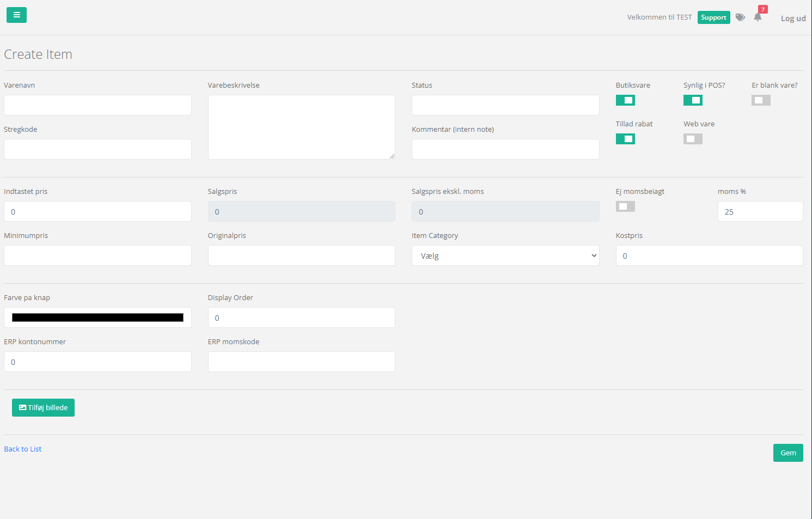This screenshot has width=812, height=519.
Task: Click the ERP momskode field
Action: coord(302,362)
